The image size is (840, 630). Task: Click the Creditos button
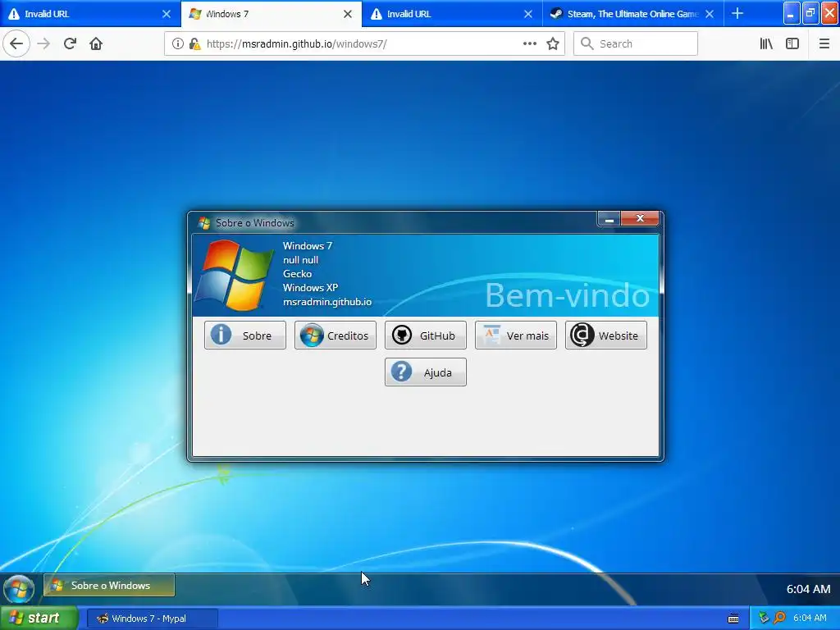pyautogui.click(x=336, y=336)
